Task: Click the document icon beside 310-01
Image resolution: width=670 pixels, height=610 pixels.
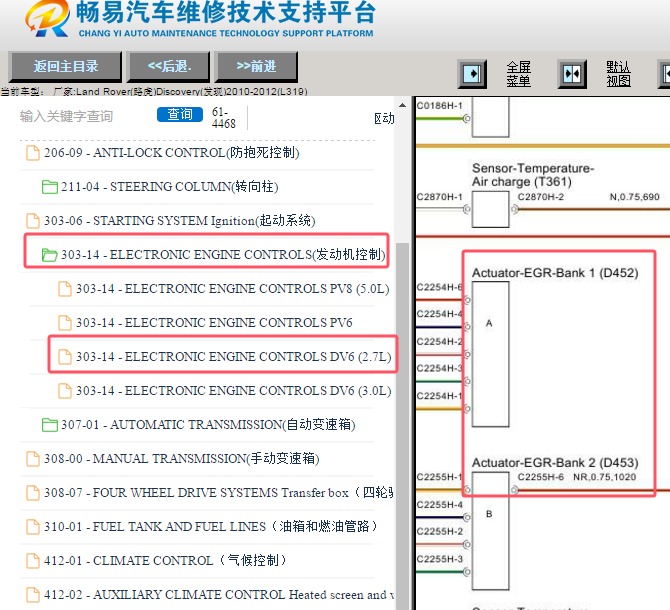Action: [x=33, y=527]
